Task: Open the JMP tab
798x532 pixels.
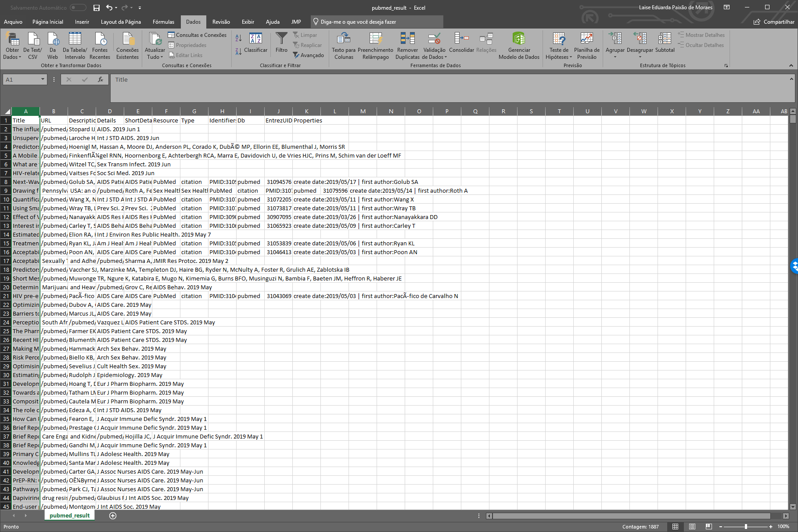Action: (x=296, y=22)
